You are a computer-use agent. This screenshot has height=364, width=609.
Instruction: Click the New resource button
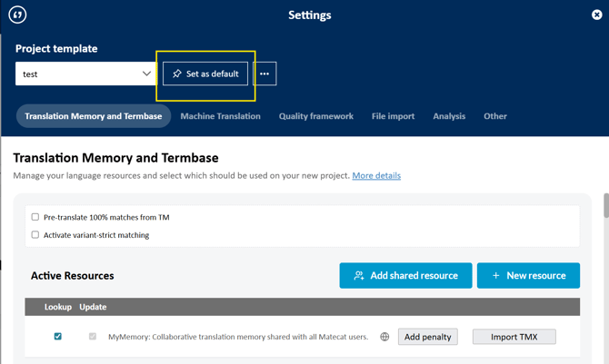528,275
